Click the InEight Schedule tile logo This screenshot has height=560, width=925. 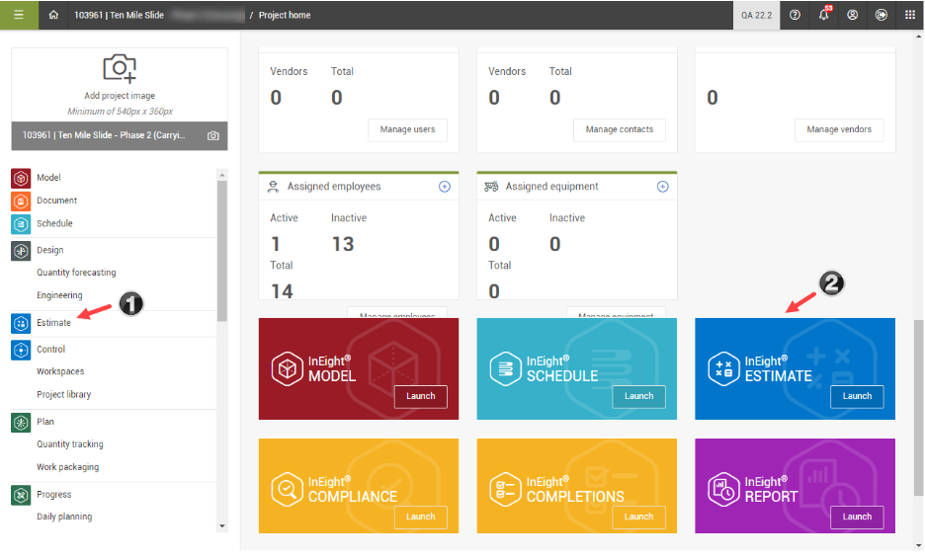[506, 369]
